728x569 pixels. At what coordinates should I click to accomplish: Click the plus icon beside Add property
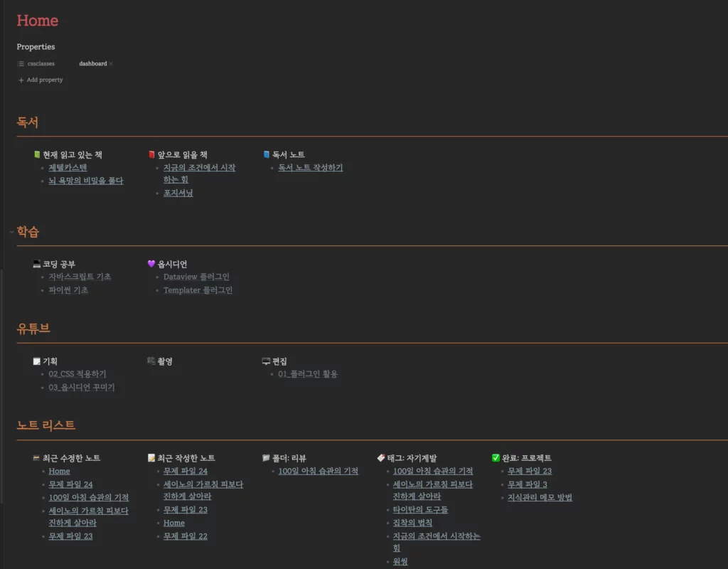[21, 80]
